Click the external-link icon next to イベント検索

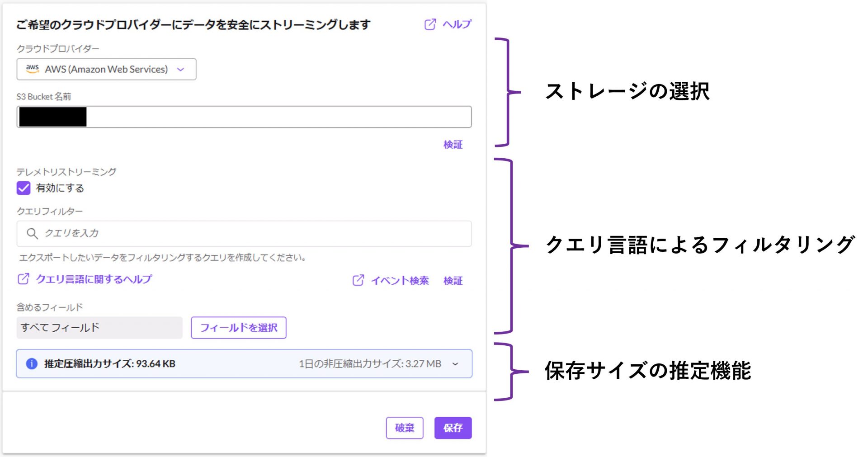click(x=358, y=280)
